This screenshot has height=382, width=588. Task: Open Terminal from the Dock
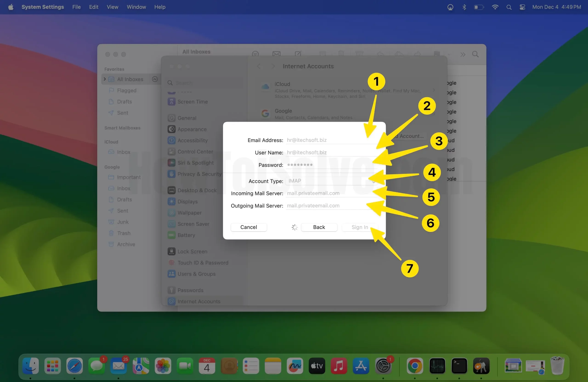coord(459,365)
